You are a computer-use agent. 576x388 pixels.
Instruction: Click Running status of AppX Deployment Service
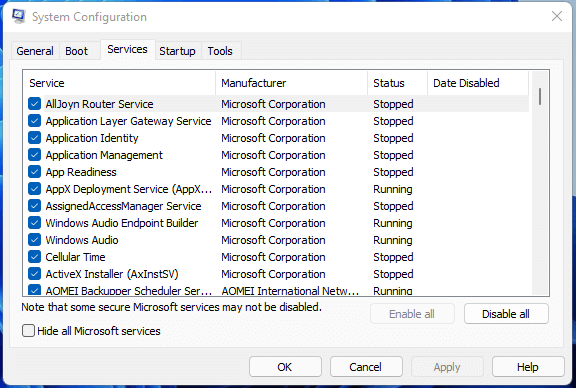click(393, 189)
